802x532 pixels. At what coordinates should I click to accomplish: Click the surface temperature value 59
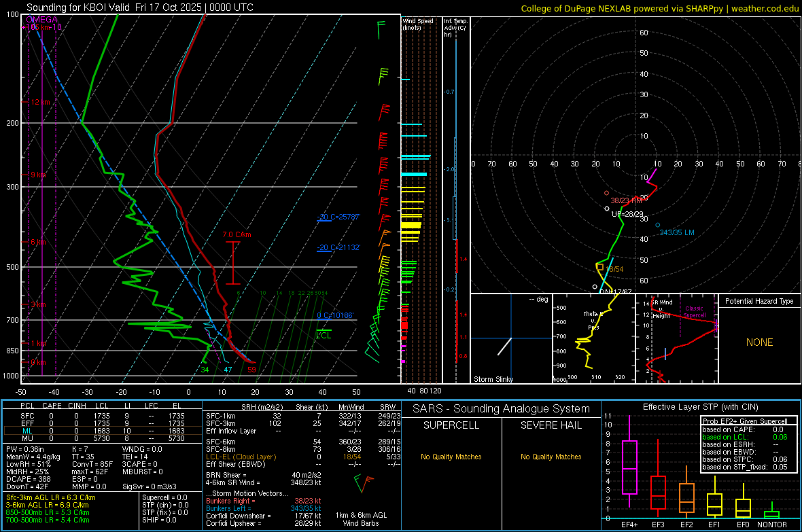coord(251,370)
